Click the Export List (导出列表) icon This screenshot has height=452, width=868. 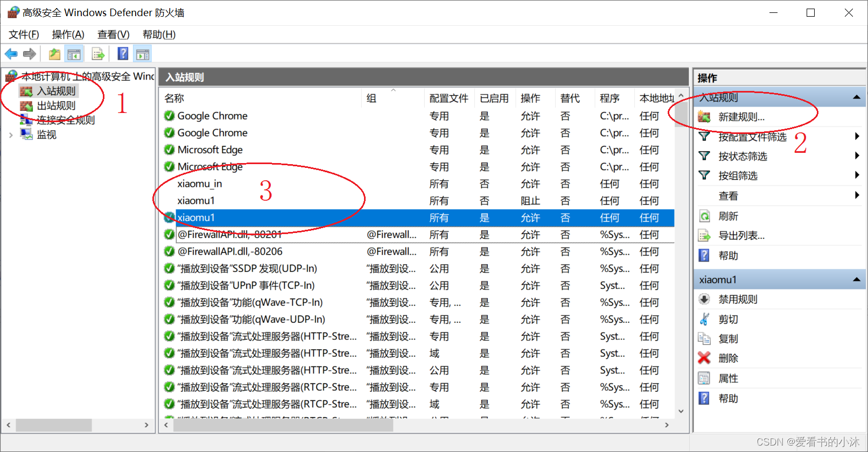pos(704,236)
